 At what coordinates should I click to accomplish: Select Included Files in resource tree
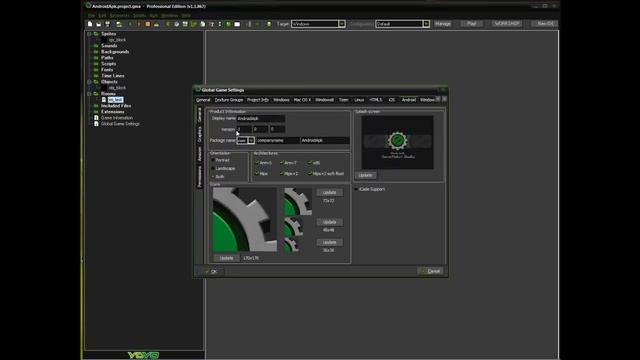click(116, 106)
